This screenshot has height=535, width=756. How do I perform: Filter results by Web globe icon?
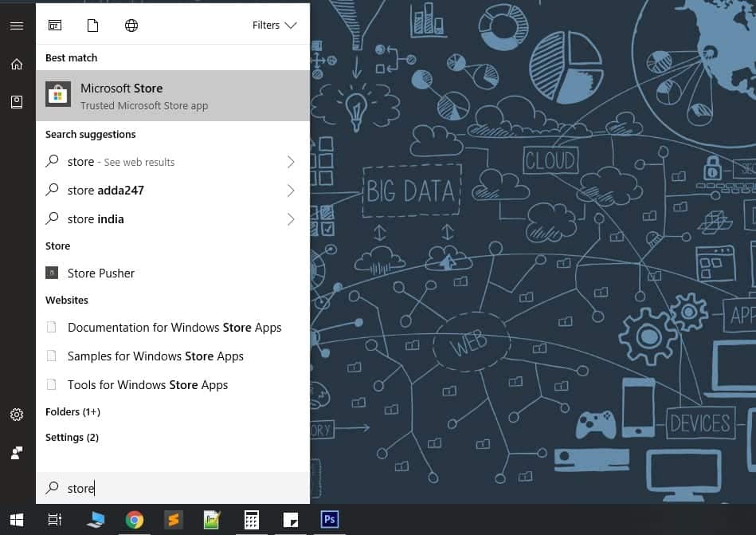click(131, 25)
